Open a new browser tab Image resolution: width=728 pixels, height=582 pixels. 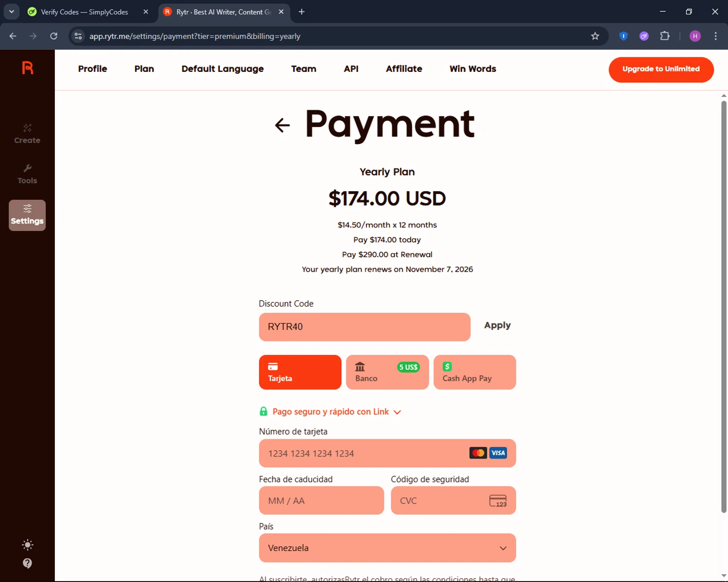[x=301, y=12]
